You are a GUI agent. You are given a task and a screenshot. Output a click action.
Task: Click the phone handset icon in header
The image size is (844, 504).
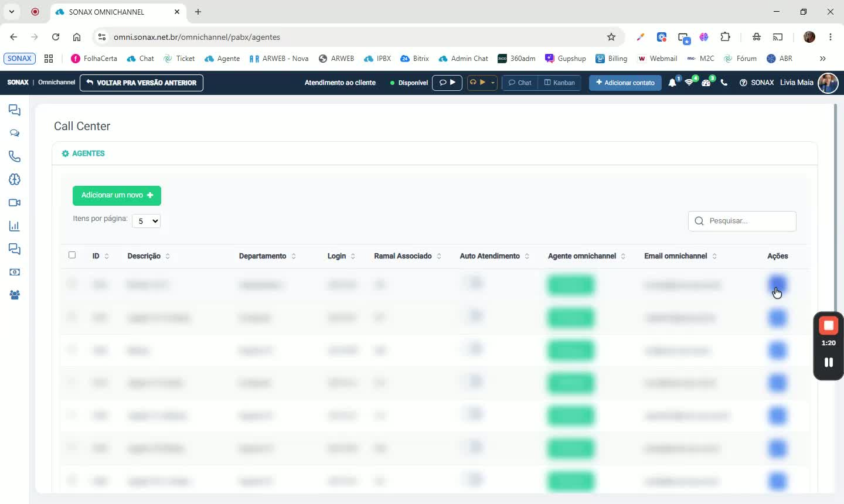724,83
